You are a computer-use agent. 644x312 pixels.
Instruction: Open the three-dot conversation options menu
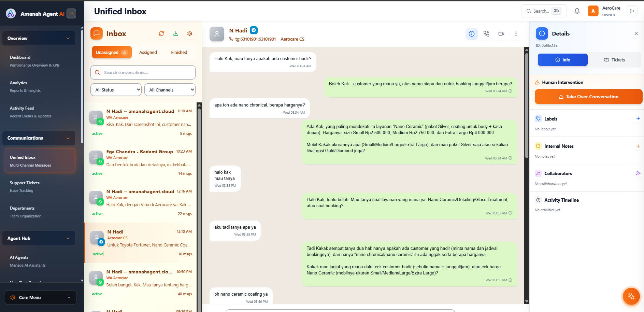click(x=516, y=34)
